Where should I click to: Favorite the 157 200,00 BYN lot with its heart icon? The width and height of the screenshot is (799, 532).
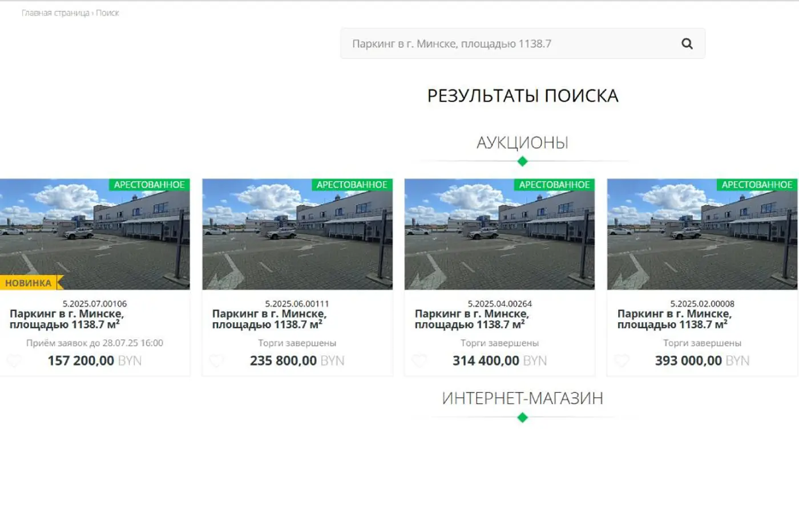[14, 361]
